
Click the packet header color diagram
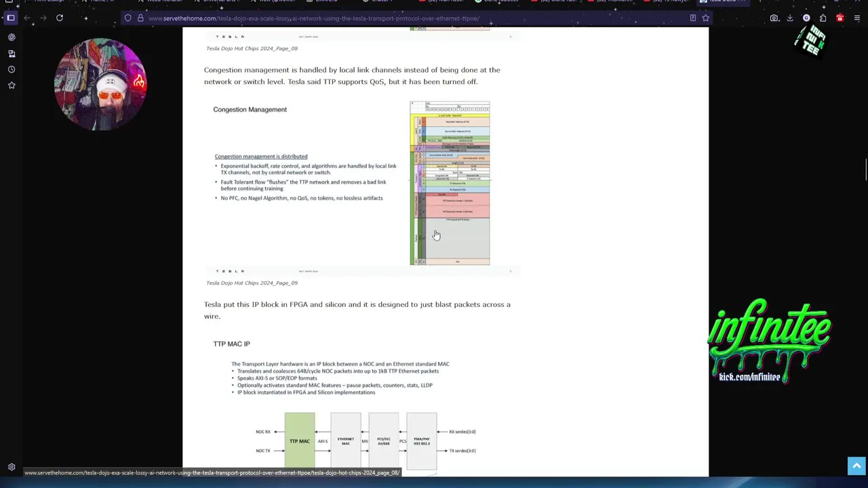pos(450,183)
